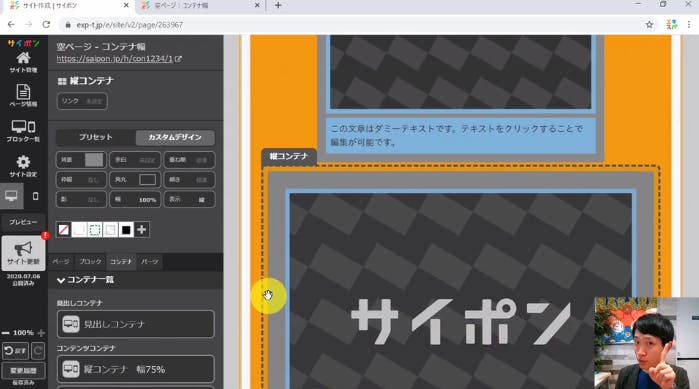
Task: Open サイト設定 gear icon
Action: (x=23, y=166)
